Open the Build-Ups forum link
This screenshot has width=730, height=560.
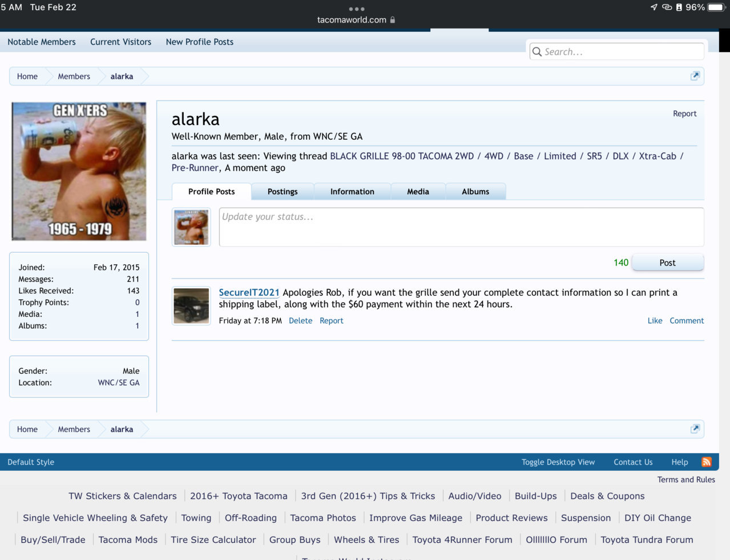(536, 496)
